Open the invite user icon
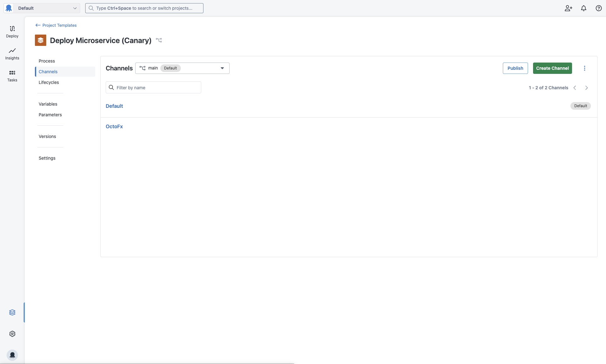Viewport: 606px width, 364px height. (x=568, y=8)
